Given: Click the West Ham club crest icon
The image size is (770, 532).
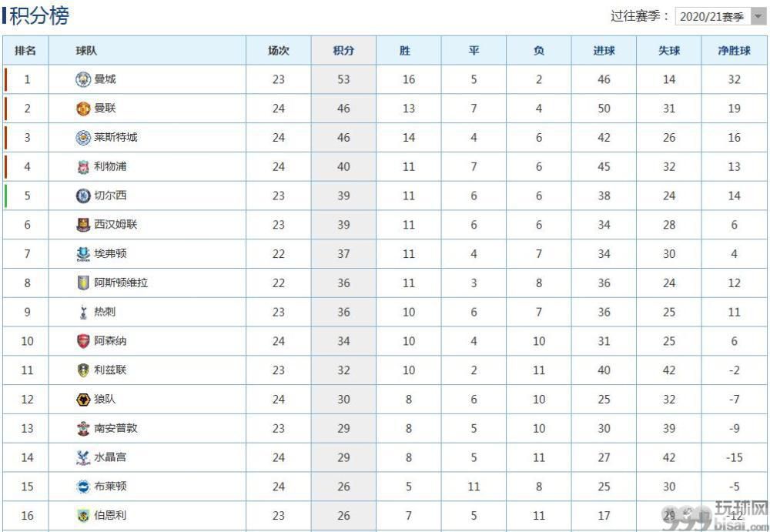Looking at the screenshot, I should click(83, 225).
